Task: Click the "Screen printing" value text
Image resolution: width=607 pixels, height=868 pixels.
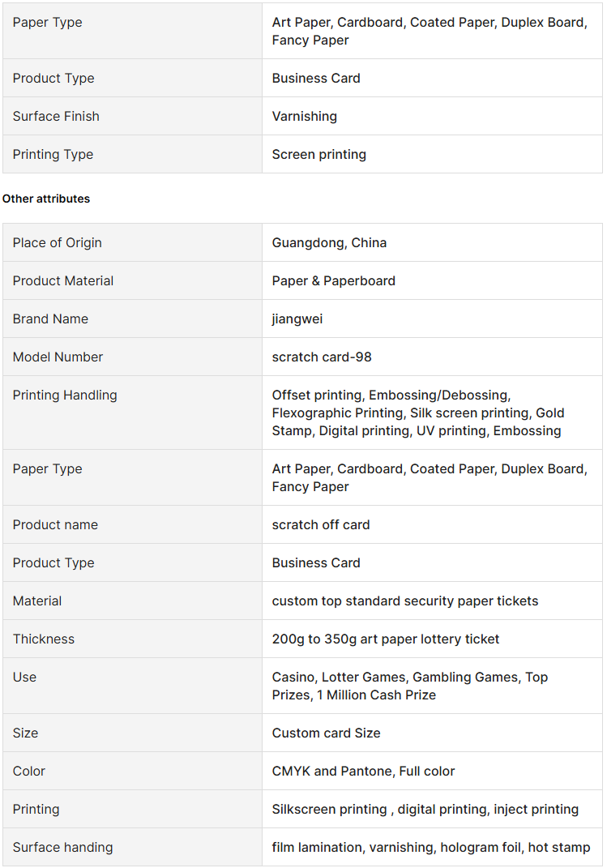Action: [x=319, y=154]
